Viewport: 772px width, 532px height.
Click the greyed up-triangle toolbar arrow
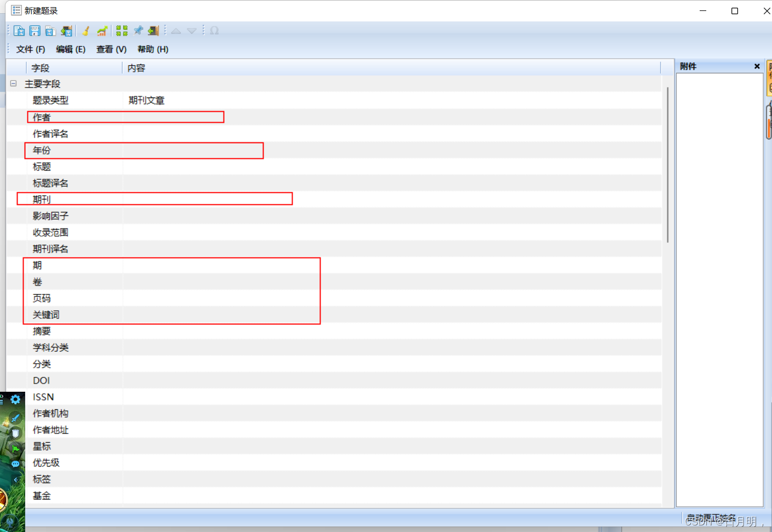click(176, 31)
